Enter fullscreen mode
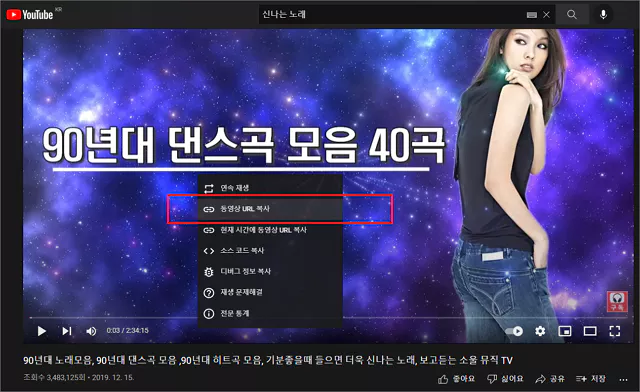This screenshot has height=392, width=640. [615, 331]
